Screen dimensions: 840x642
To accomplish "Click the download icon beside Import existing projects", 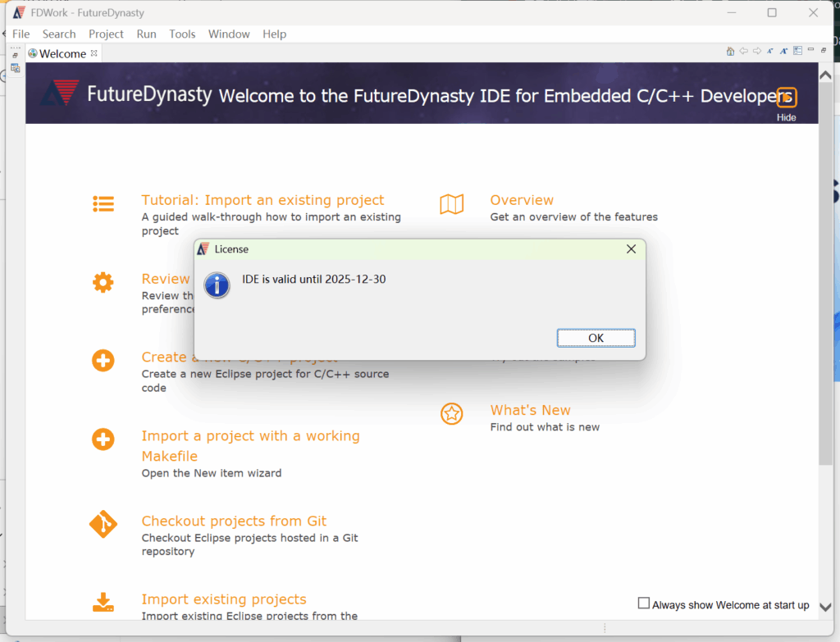I will click(x=103, y=602).
